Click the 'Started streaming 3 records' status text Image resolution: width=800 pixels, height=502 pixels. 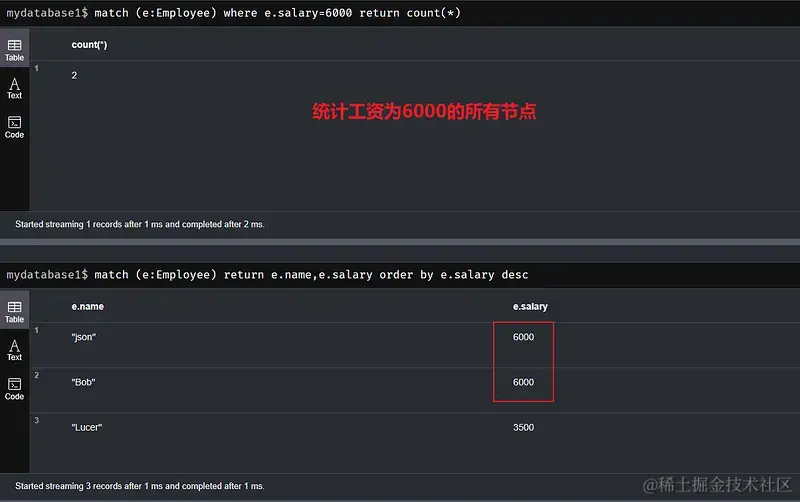click(x=140, y=486)
